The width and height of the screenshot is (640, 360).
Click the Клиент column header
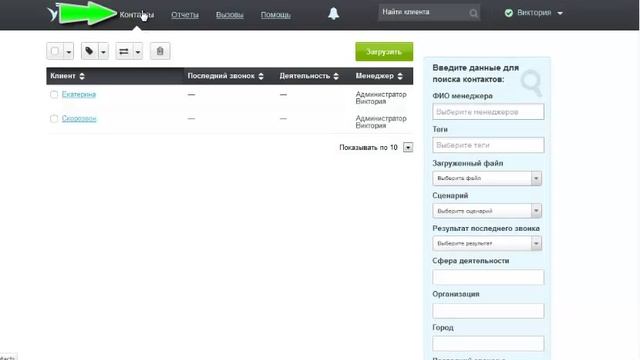pos(63,76)
